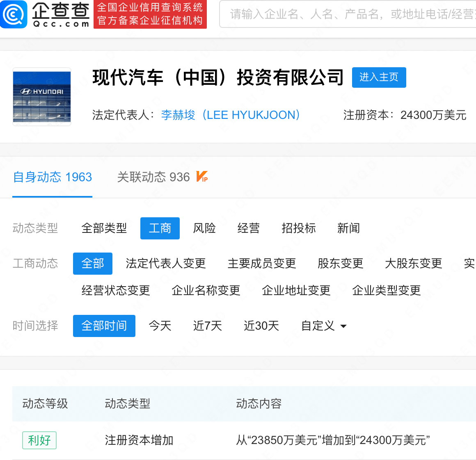Click the Qcc blue logo icon
This screenshot has height=460, width=476.
click(x=14, y=14)
